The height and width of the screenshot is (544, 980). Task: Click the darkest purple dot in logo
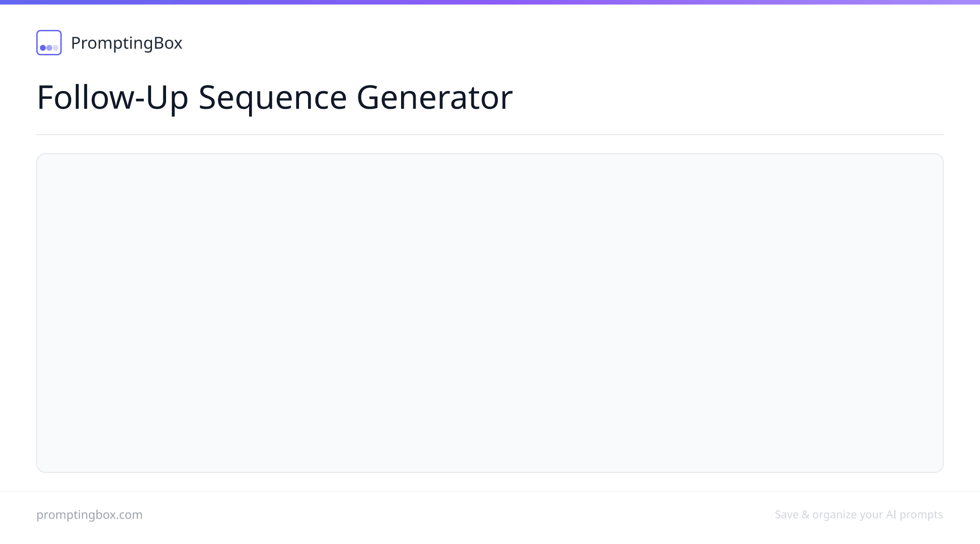point(43,48)
